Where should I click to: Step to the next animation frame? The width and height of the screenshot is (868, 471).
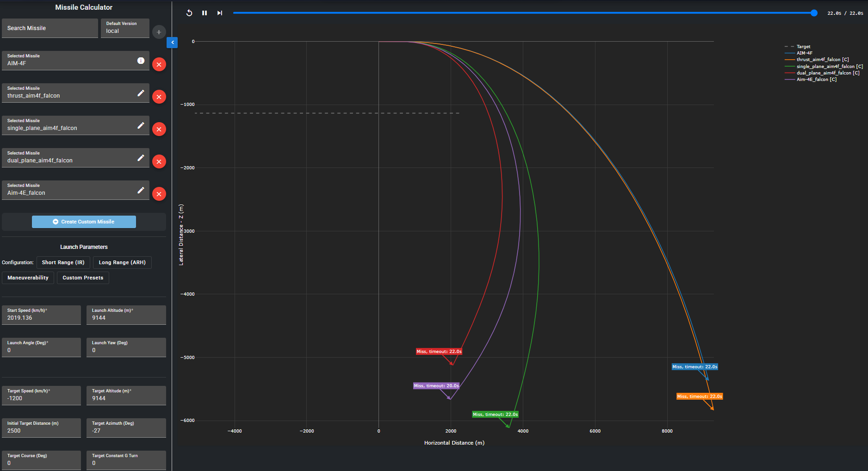(x=220, y=13)
